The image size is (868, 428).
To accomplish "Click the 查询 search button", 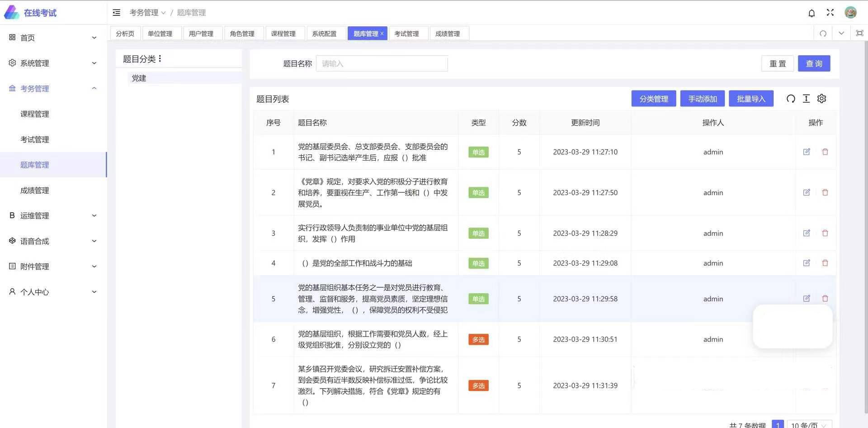I will (814, 64).
